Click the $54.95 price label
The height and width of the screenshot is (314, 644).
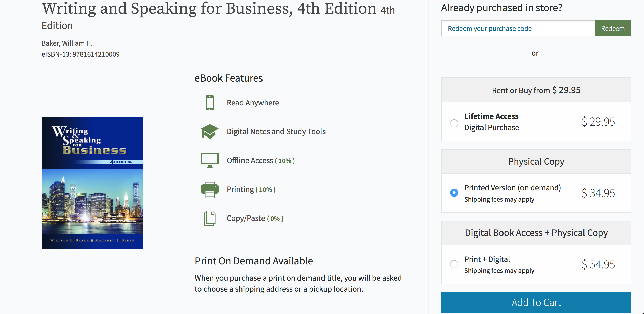[598, 265]
